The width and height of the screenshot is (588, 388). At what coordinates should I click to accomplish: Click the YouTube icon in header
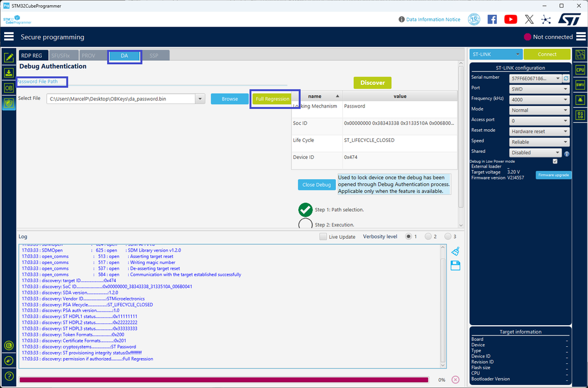pos(510,19)
